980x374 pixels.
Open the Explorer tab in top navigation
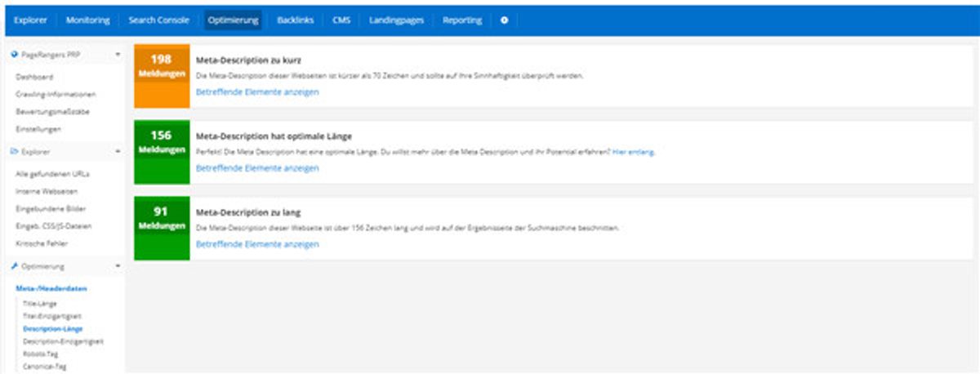[30, 20]
